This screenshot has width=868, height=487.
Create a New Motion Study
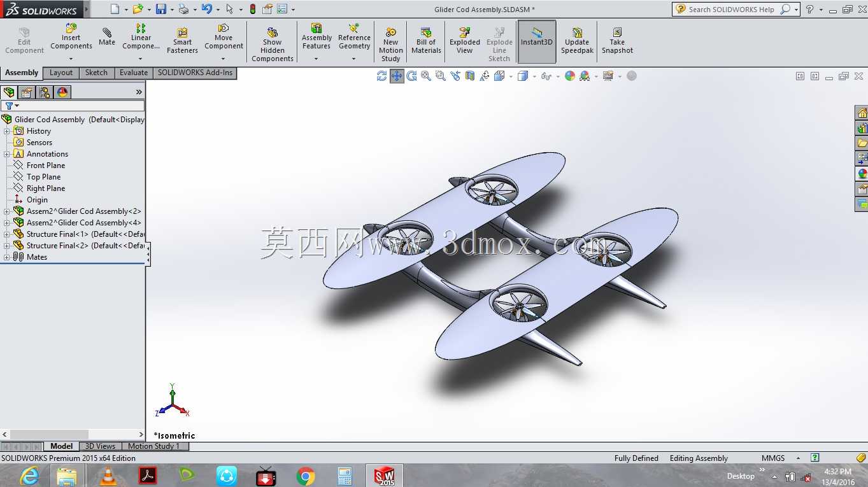click(x=391, y=45)
